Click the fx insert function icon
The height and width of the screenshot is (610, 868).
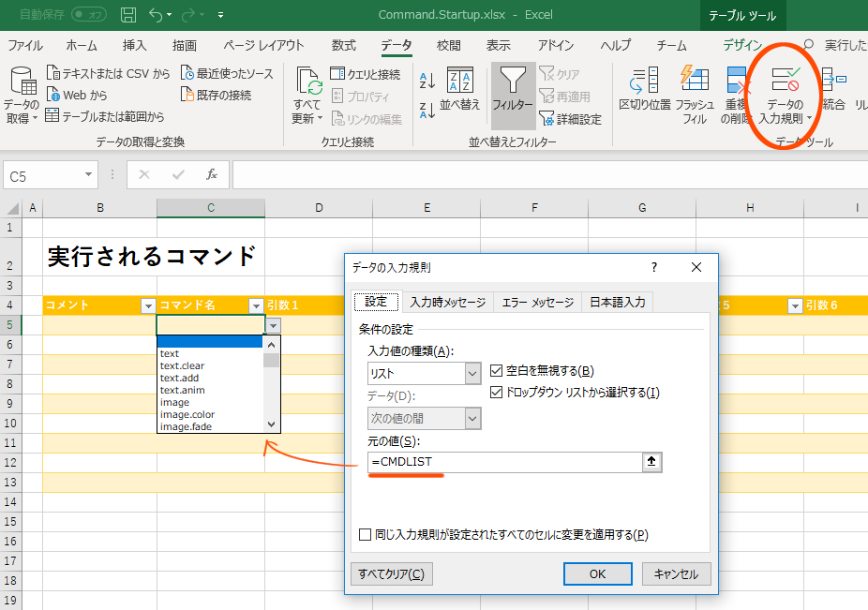pos(212,175)
